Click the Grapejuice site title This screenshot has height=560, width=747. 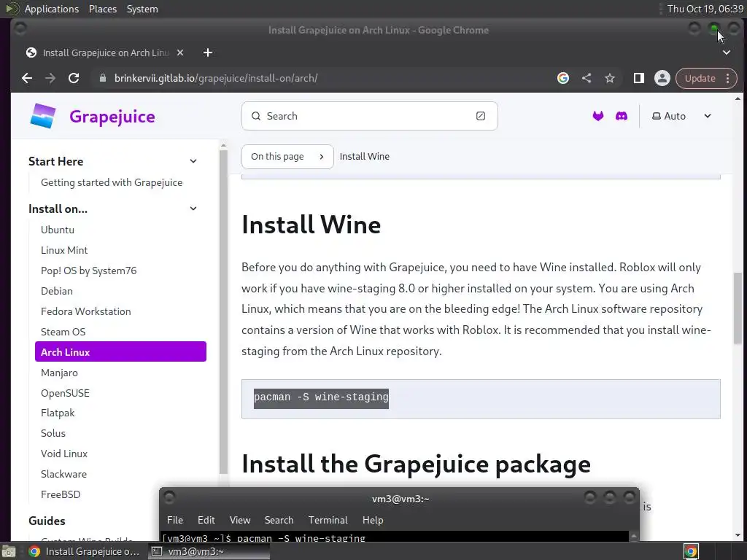(112, 117)
